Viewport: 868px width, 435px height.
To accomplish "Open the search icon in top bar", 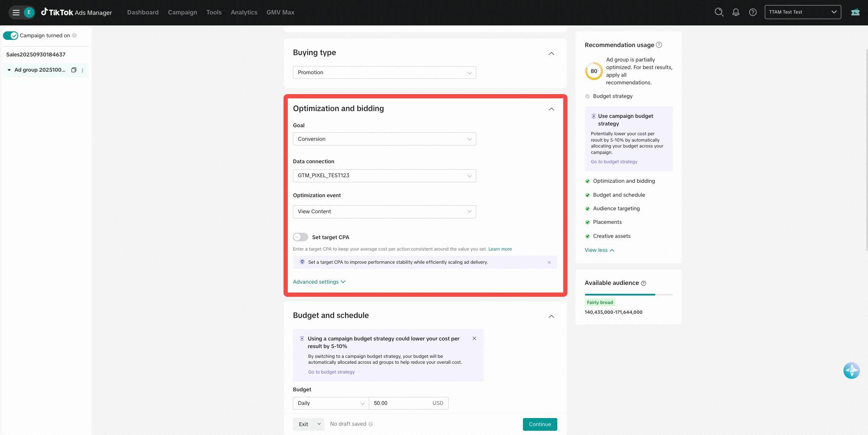I will tap(719, 12).
